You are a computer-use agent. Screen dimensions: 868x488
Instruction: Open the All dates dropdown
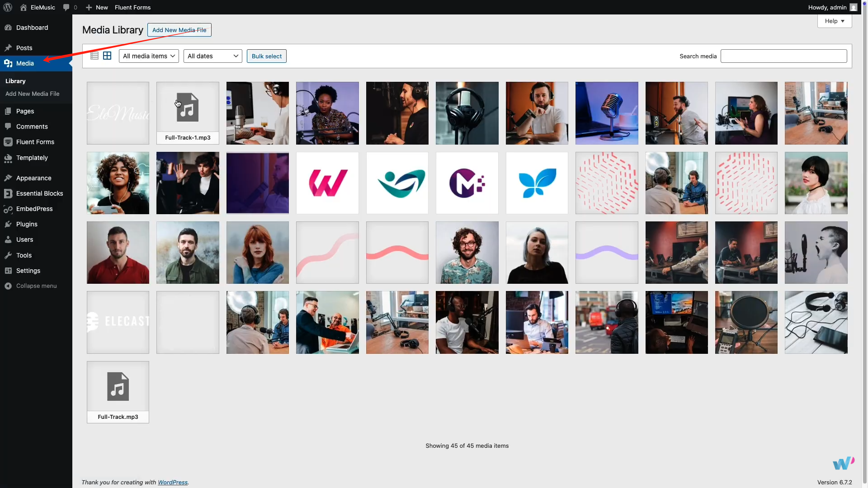point(212,56)
